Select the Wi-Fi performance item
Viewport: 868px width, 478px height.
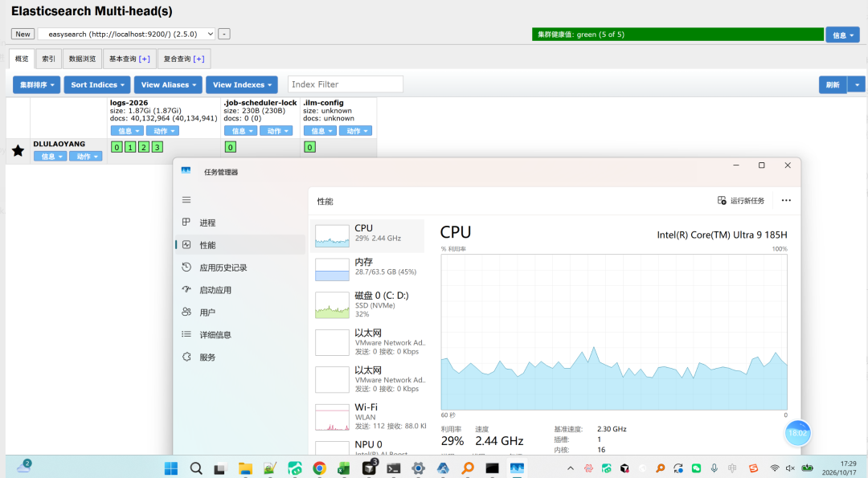367,418
